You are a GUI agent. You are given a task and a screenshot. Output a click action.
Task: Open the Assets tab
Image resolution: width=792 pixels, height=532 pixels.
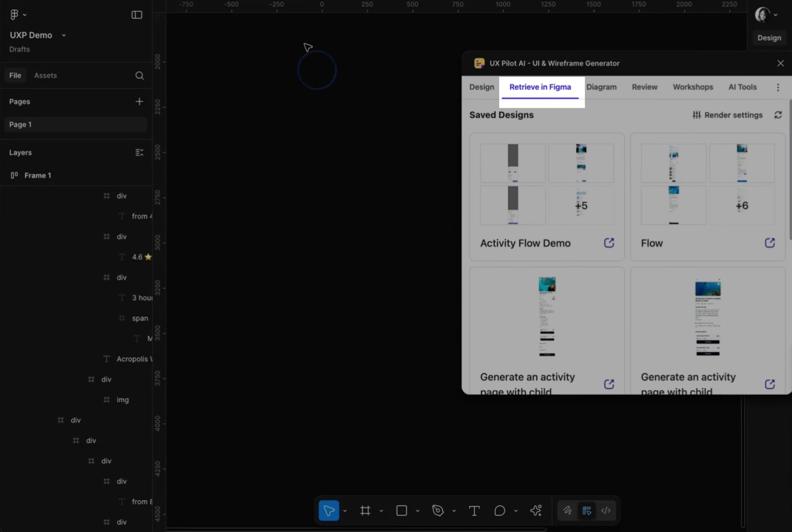pos(45,75)
